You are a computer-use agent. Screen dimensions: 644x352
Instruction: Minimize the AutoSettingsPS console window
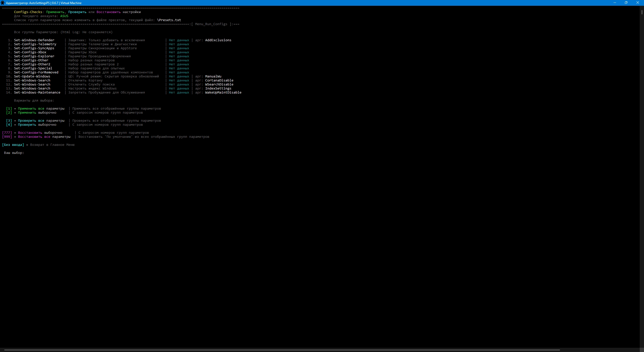pos(615,3)
